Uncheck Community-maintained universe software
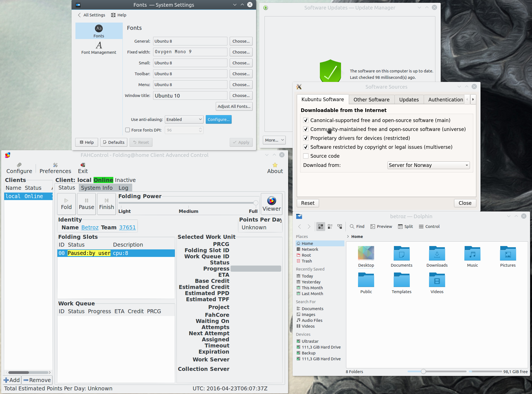The height and width of the screenshot is (394, 532). [x=306, y=129]
